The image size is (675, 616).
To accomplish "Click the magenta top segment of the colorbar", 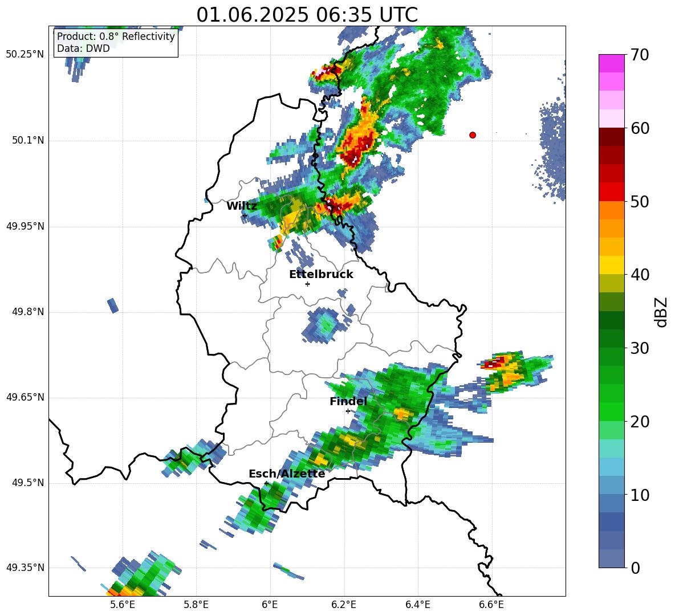I will [611, 63].
